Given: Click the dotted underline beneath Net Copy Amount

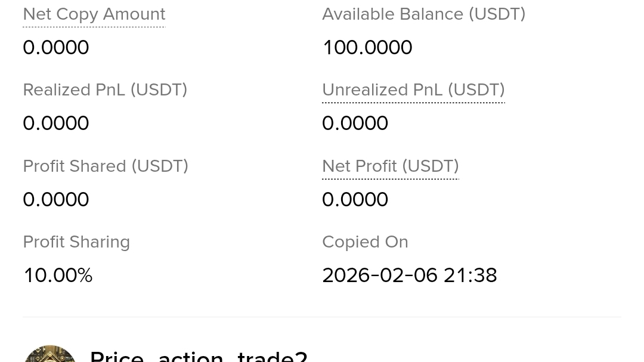Looking at the screenshot, I should [94, 27].
